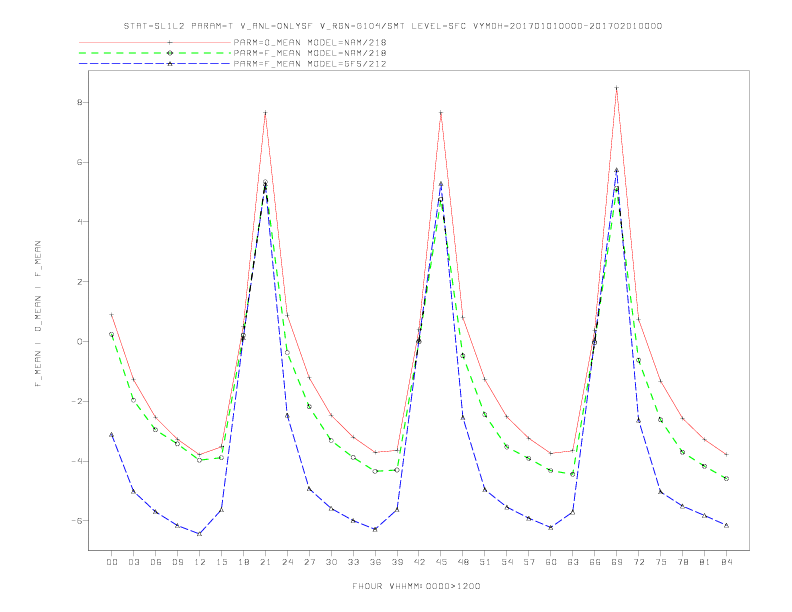
Task: Click the blue triangle marker at hour 00
Action: pyautogui.click(x=112, y=434)
